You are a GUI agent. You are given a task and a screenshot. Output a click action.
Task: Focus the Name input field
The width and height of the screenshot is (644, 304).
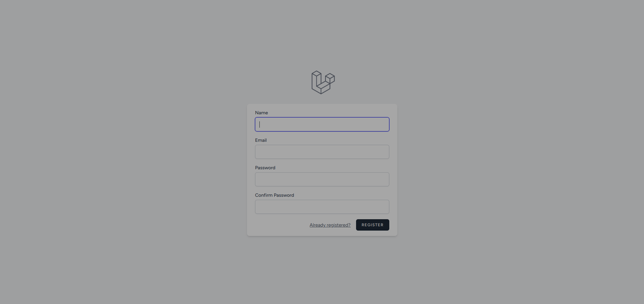322,124
